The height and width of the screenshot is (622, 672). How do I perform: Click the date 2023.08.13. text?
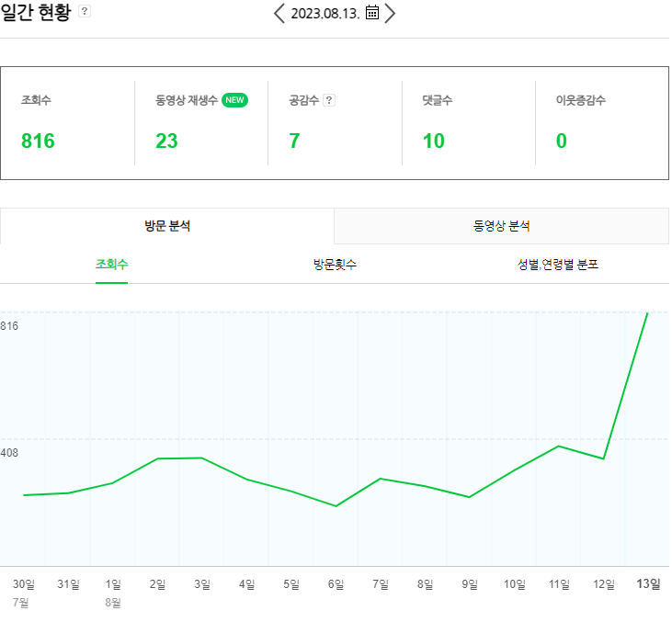point(325,14)
